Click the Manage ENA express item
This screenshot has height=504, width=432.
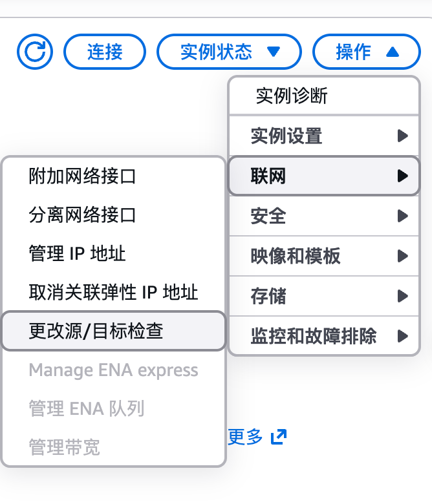pos(114,370)
